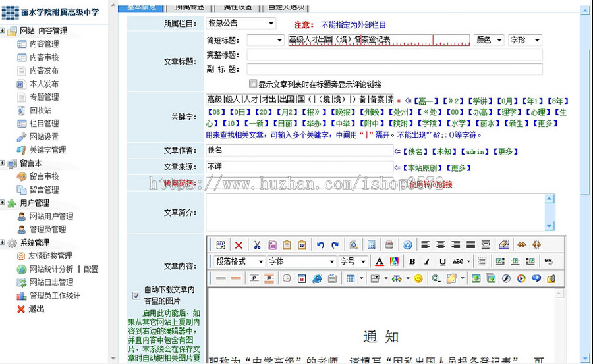Image resolution: width=593 pixels, height=364 pixels.
Task: Insert smiley emoticon icon
Action: 418,279
